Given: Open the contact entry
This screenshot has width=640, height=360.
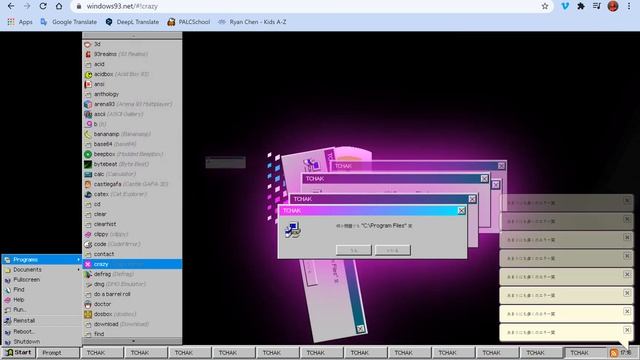Looking at the screenshot, I should (132, 254).
